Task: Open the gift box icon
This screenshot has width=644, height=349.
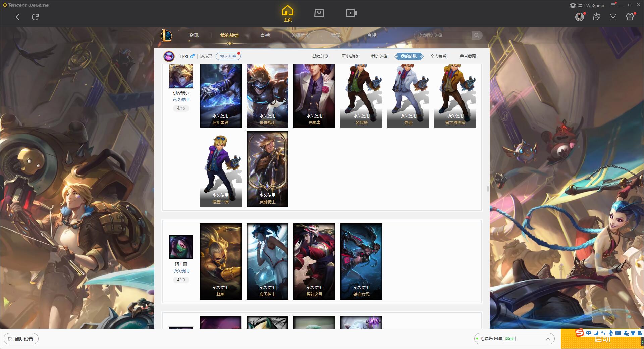Action: click(630, 17)
